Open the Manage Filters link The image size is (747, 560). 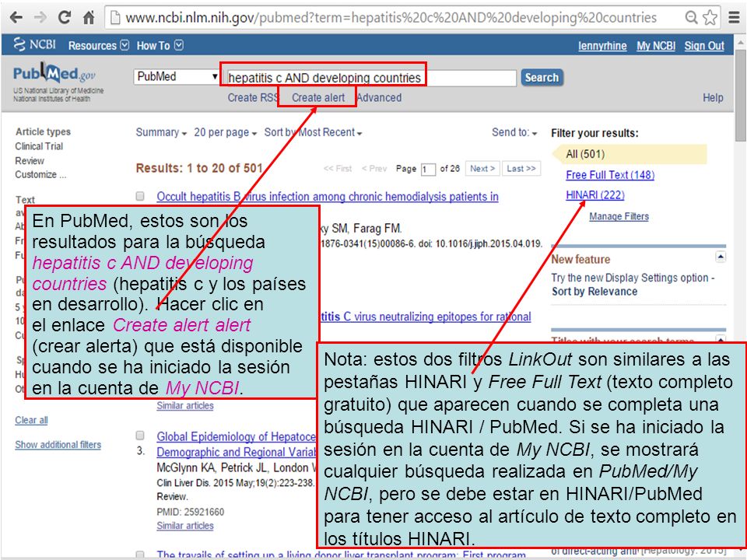click(x=619, y=216)
